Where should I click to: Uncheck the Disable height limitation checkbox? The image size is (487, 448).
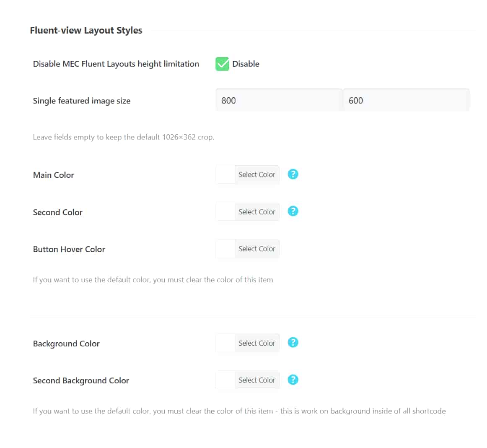click(222, 64)
